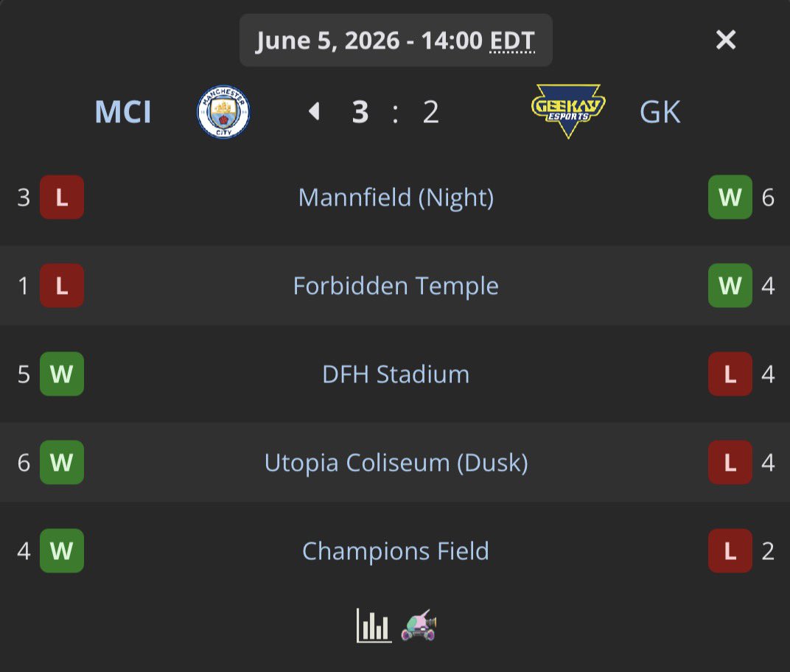Open the Forbidden Temple map link

click(396, 286)
